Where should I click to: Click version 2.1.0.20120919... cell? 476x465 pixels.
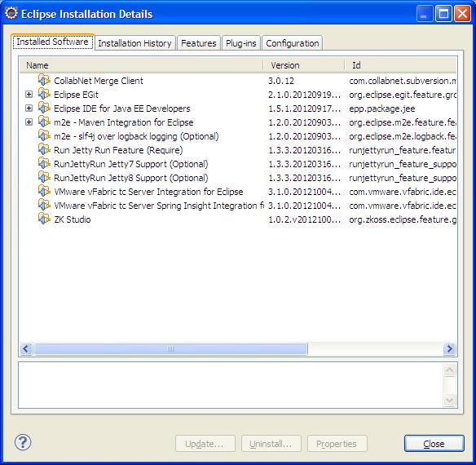tap(304, 95)
